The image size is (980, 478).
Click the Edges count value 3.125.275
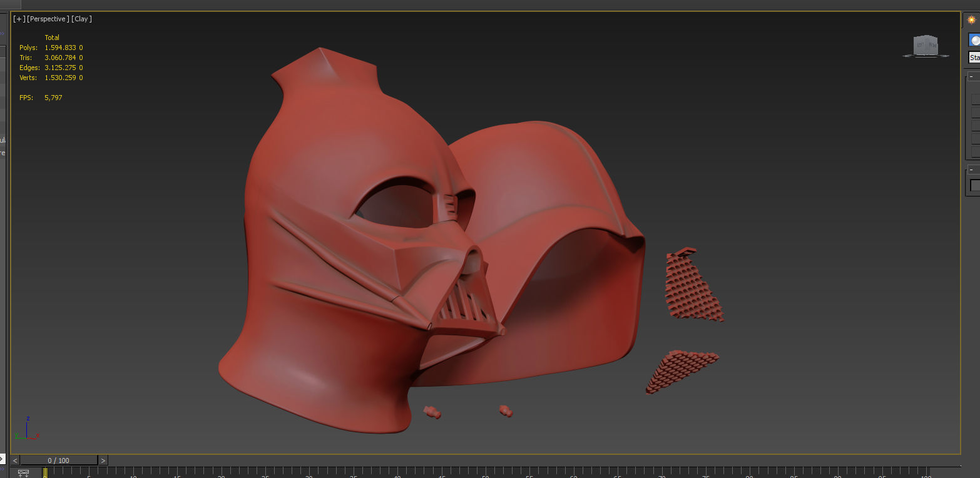click(60, 68)
